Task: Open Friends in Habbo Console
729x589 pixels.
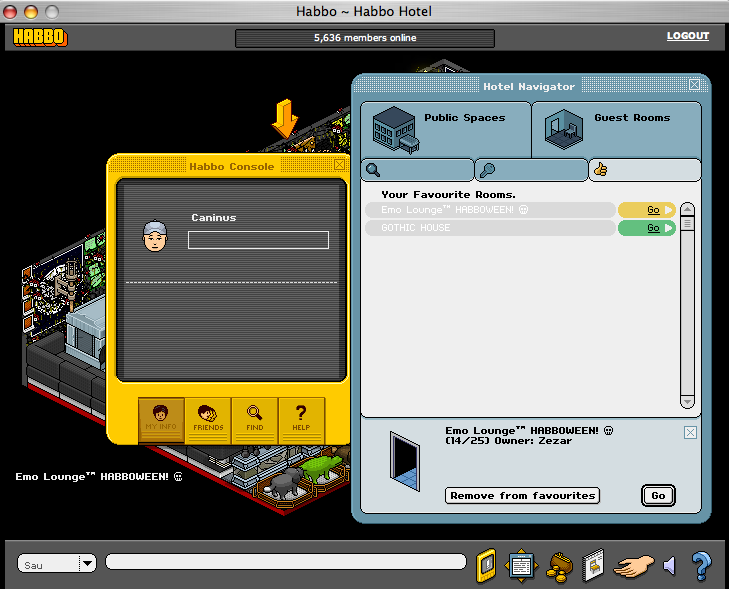Action: tap(208, 420)
